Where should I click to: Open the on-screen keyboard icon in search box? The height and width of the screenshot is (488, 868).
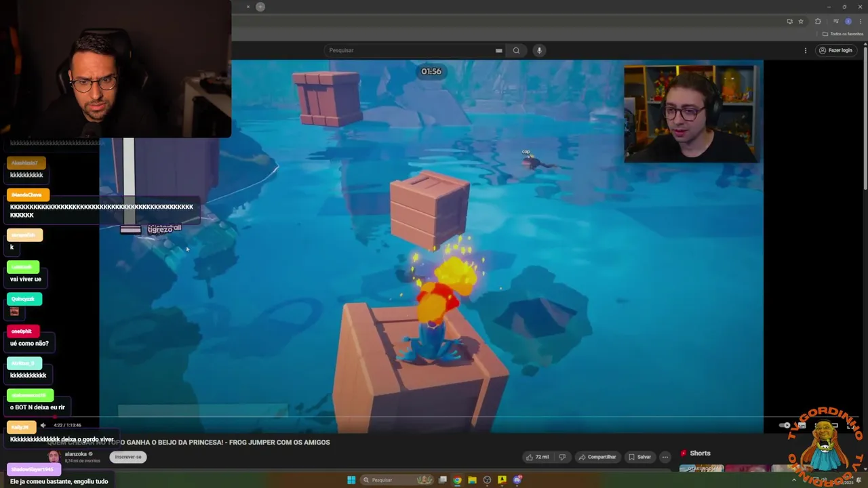(498, 50)
